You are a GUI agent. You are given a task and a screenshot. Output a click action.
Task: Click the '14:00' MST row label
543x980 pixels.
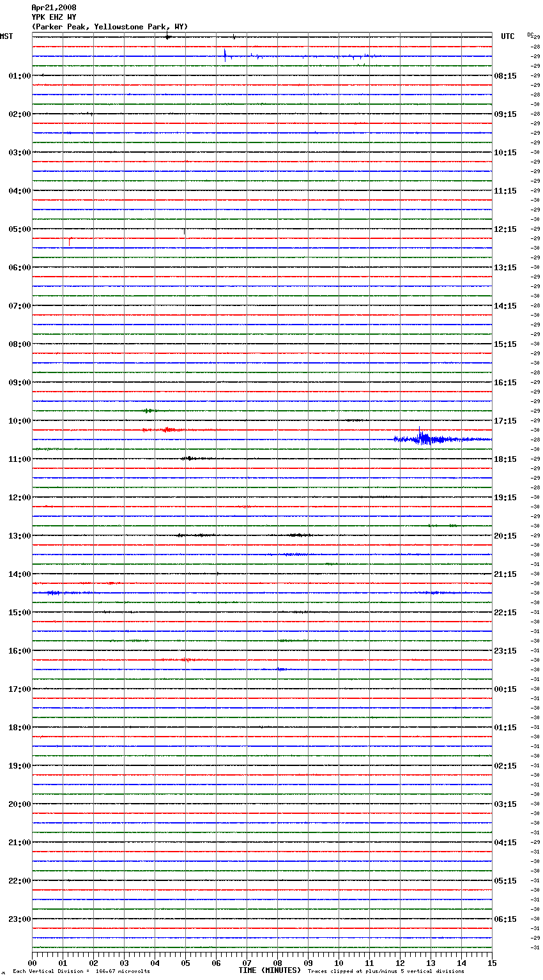coord(20,574)
